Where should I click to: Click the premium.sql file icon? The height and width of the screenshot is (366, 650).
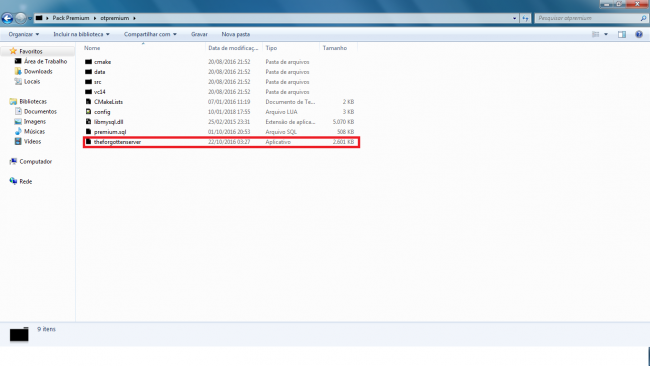(88, 131)
